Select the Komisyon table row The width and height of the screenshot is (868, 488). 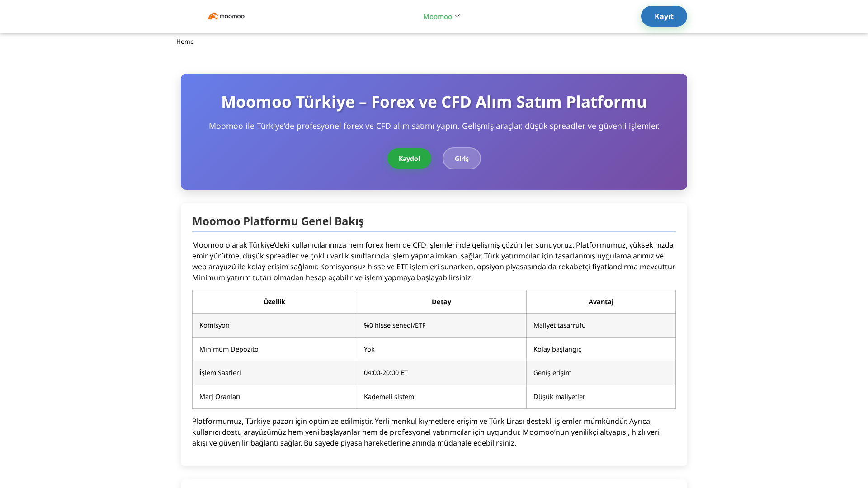point(214,325)
